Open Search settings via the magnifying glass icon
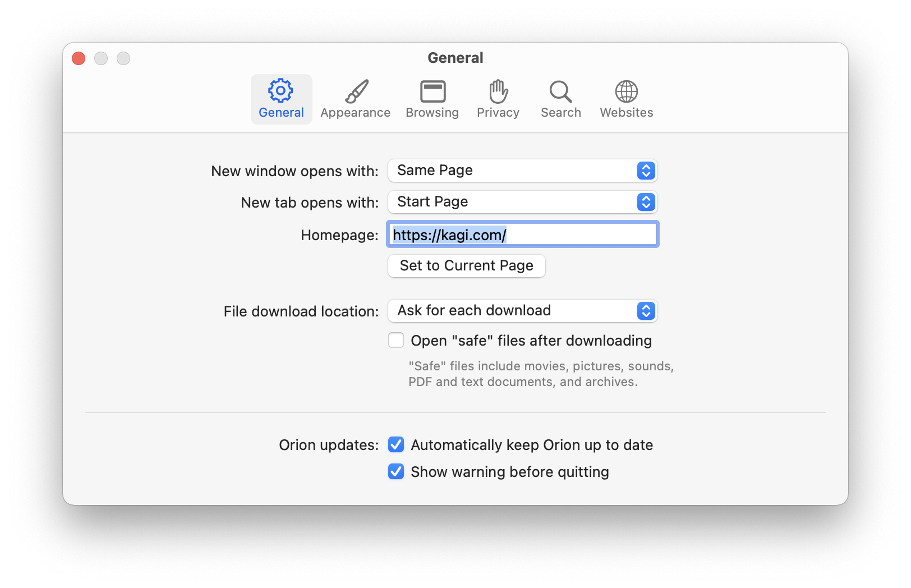Screen dimensions: 911x588 [x=560, y=91]
